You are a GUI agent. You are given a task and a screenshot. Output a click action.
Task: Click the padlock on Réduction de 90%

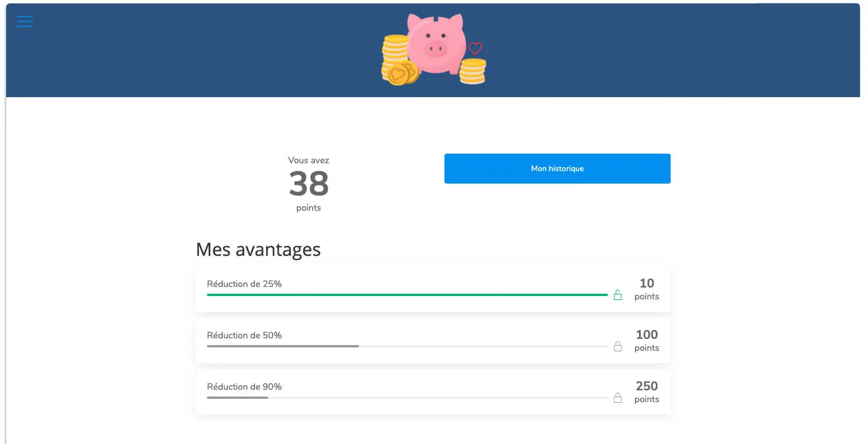click(617, 398)
